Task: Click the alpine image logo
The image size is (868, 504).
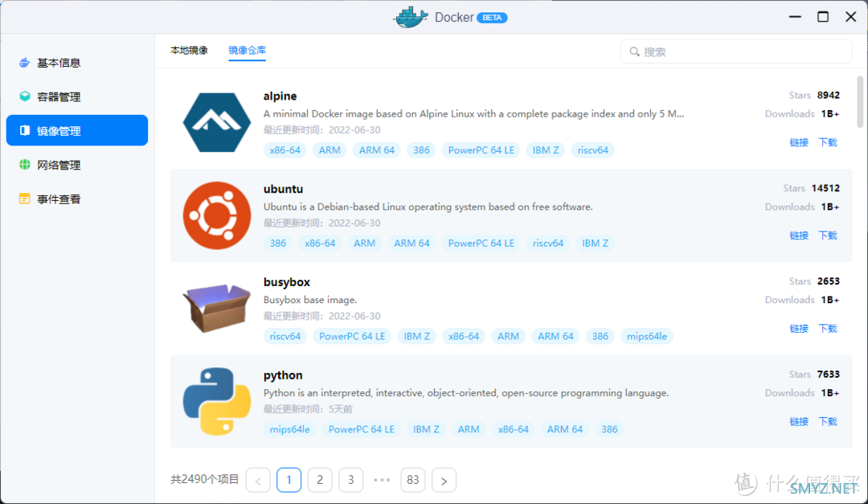Action: tap(217, 122)
